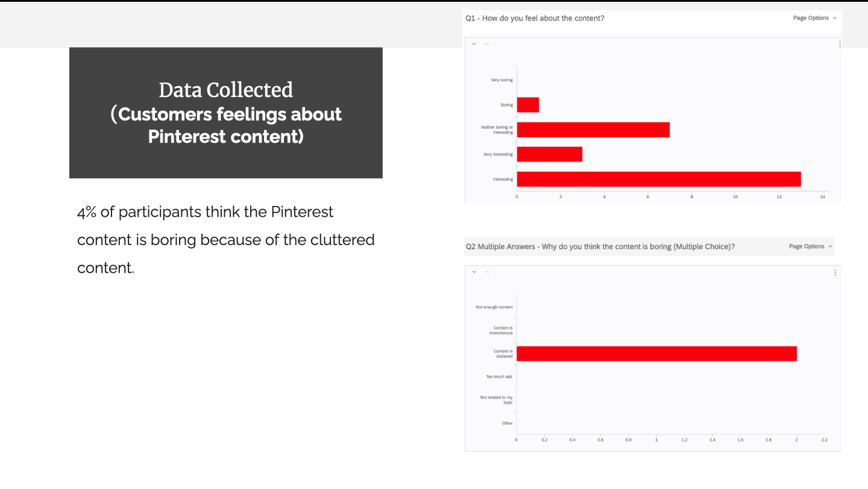Viewport: 868px width, 489px height.
Task: Click the 'Customers feelings about Pinterest content' subtitle
Action: tap(226, 125)
